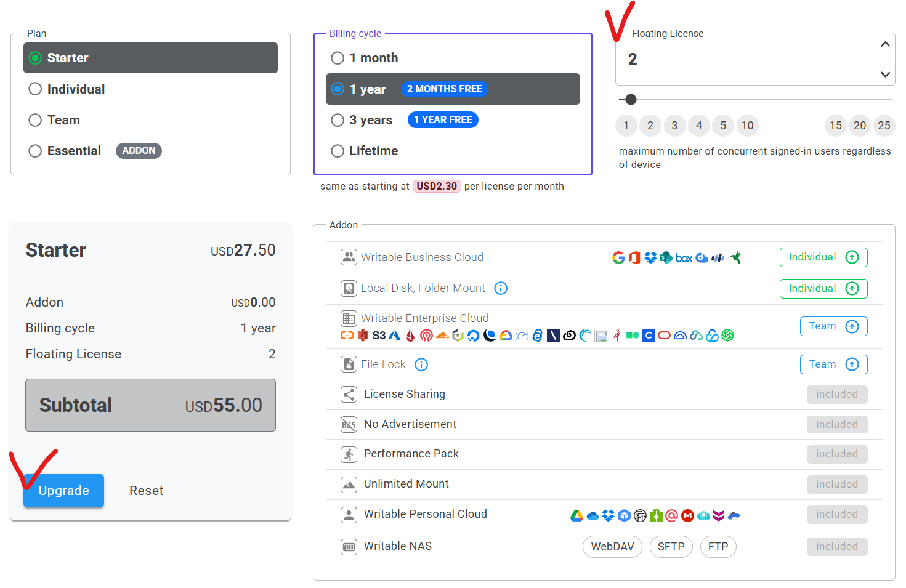Click the No Advertisement icon
The height and width of the screenshot is (588, 906).
(x=349, y=425)
